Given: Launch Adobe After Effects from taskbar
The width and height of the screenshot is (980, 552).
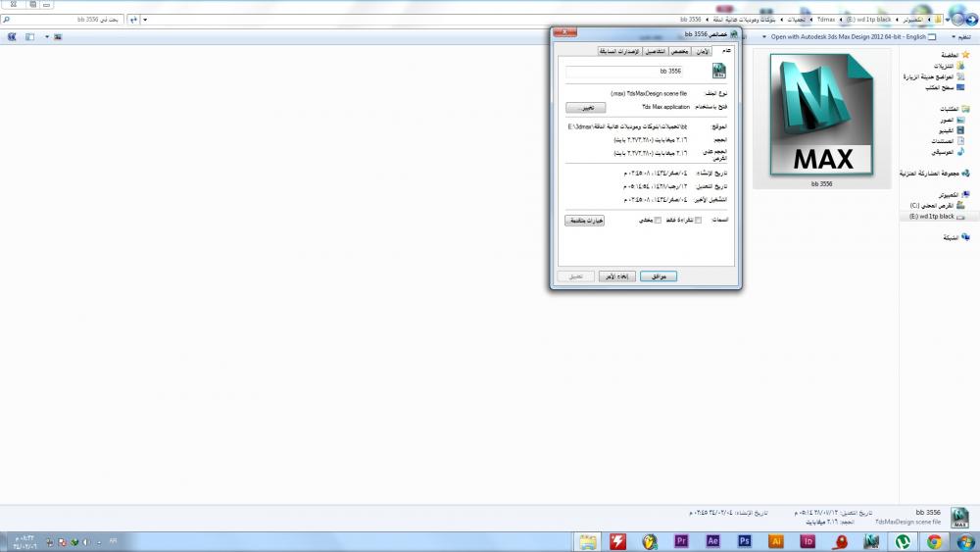Looking at the screenshot, I should pos(712,541).
